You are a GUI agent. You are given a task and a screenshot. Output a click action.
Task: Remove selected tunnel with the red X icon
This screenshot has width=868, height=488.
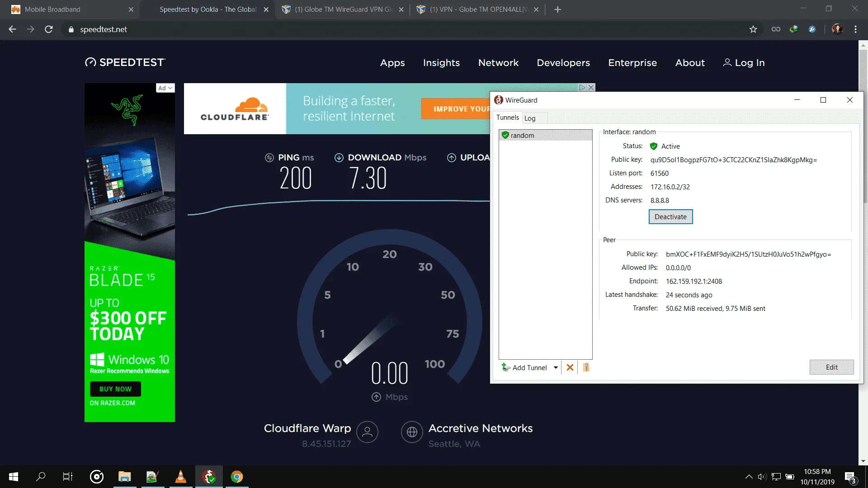(x=570, y=368)
